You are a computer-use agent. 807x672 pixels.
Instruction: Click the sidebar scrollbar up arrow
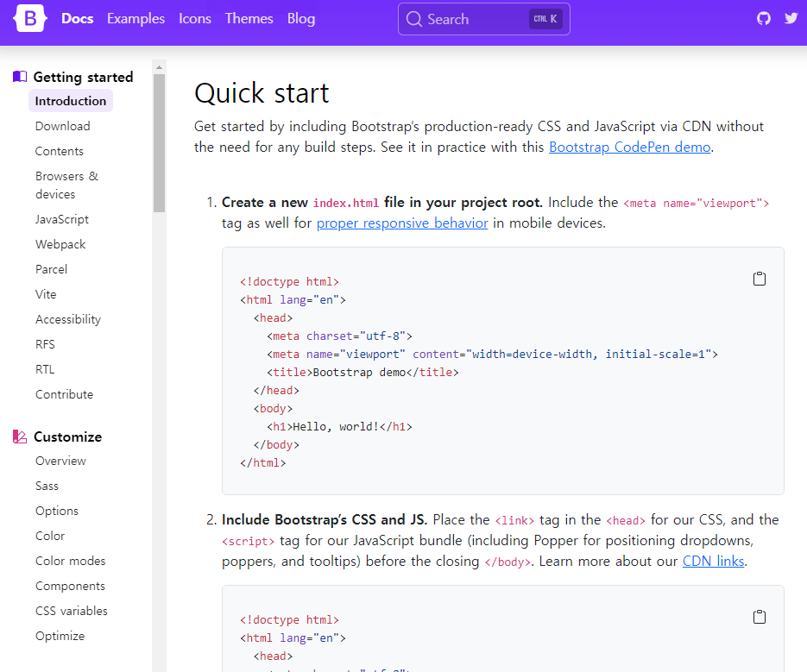coord(159,67)
